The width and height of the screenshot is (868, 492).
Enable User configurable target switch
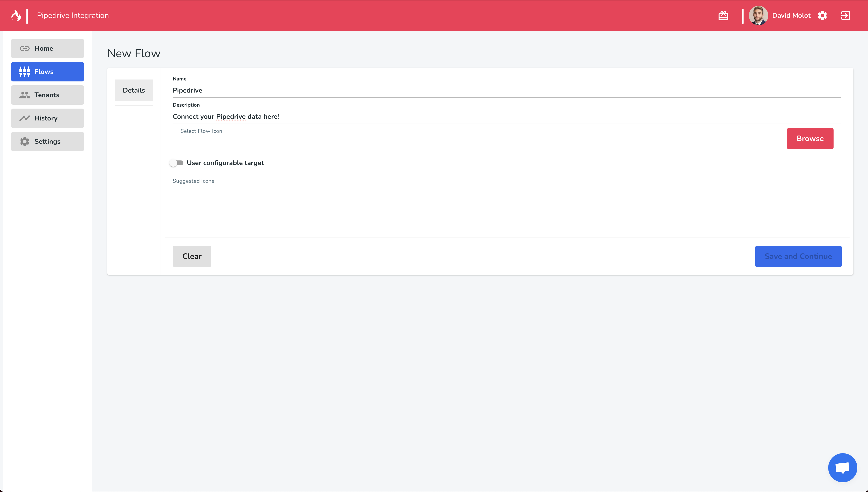pyautogui.click(x=177, y=163)
